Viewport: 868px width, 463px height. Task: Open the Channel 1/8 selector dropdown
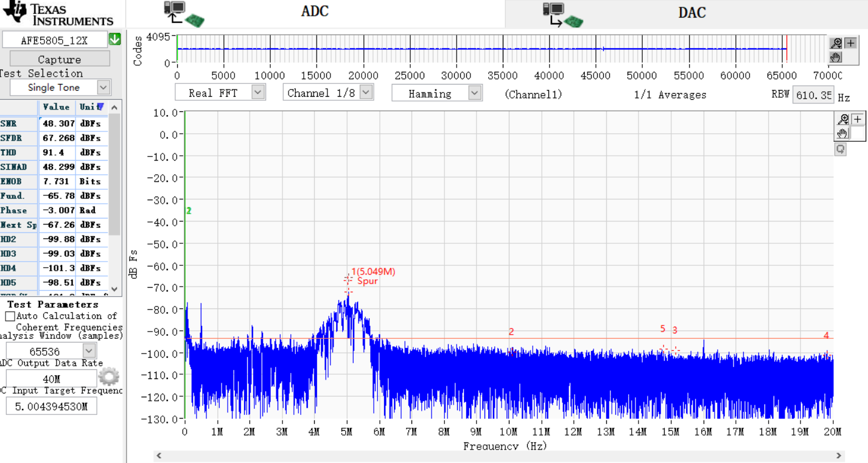coord(366,92)
